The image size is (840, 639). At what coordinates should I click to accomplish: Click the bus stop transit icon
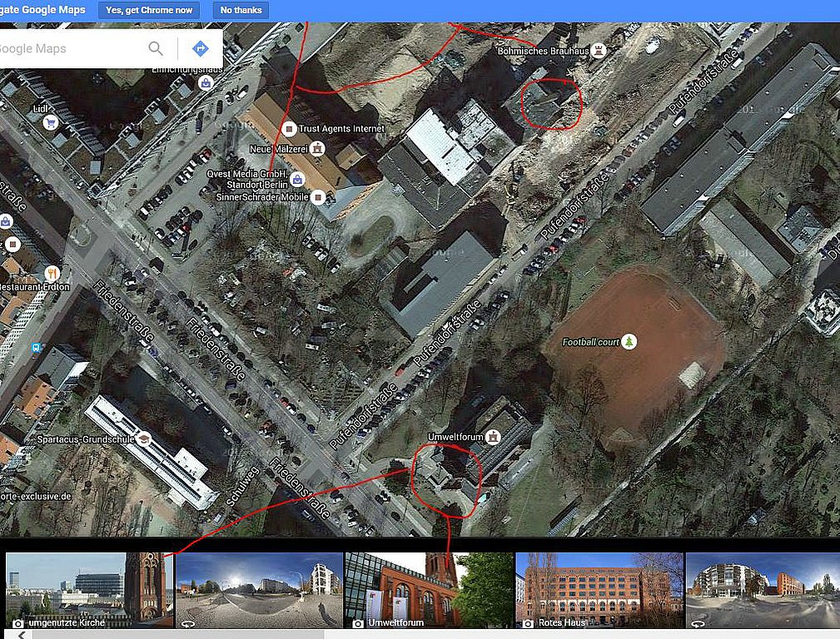pos(36,348)
